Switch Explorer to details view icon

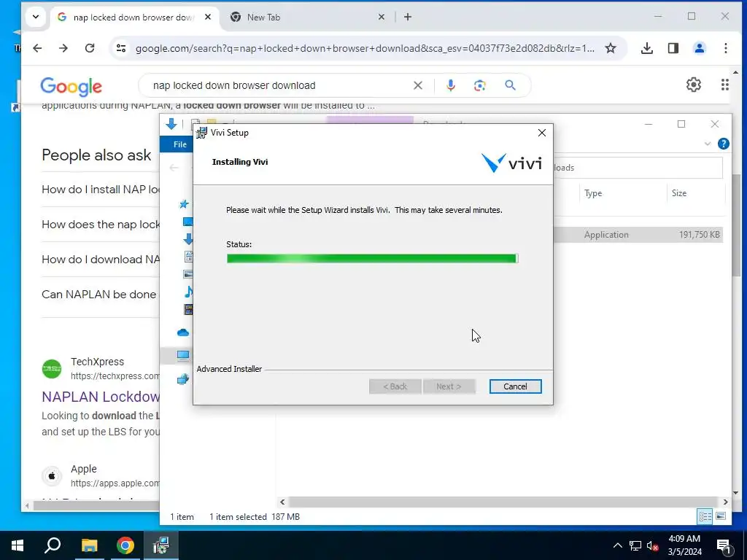click(x=705, y=516)
